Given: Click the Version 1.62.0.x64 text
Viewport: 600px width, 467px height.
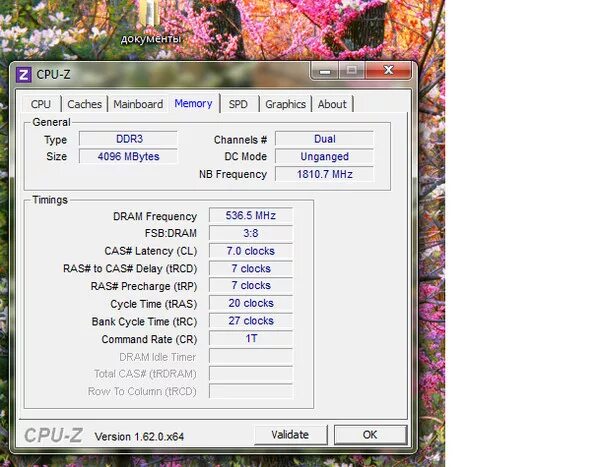Looking at the screenshot, I should click(139, 437).
